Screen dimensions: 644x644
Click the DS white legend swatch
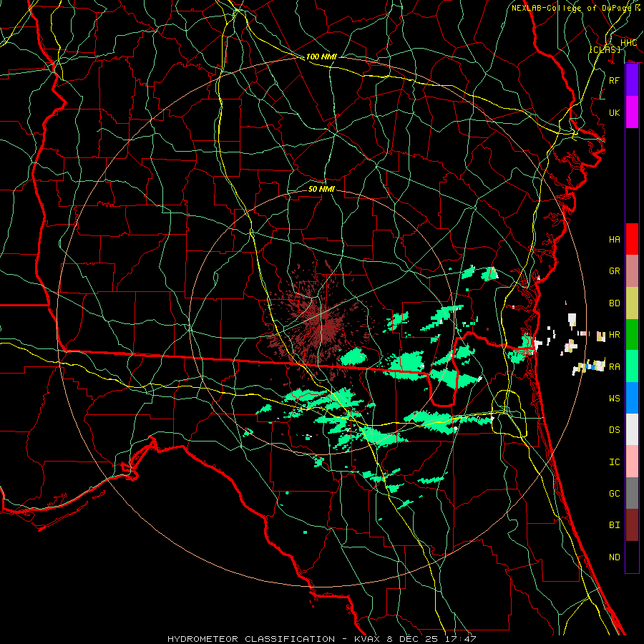click(x=632, y=429)
